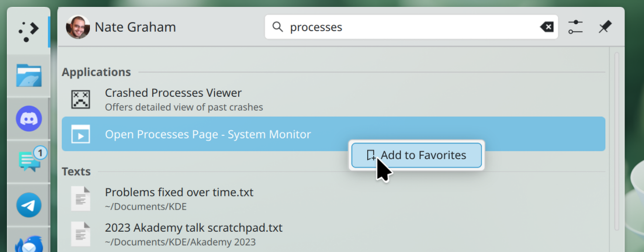Open the launcher configure settings icon

[575, 27]
